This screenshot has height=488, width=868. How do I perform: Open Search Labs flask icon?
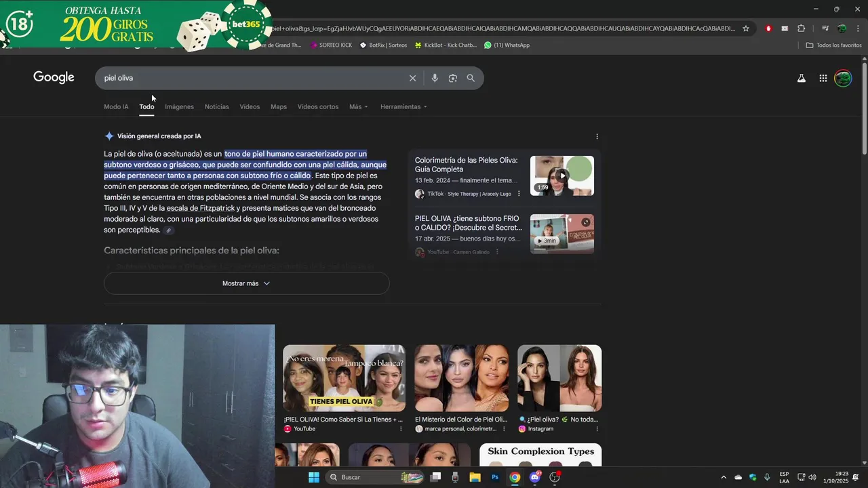click(x=801, y=78)
